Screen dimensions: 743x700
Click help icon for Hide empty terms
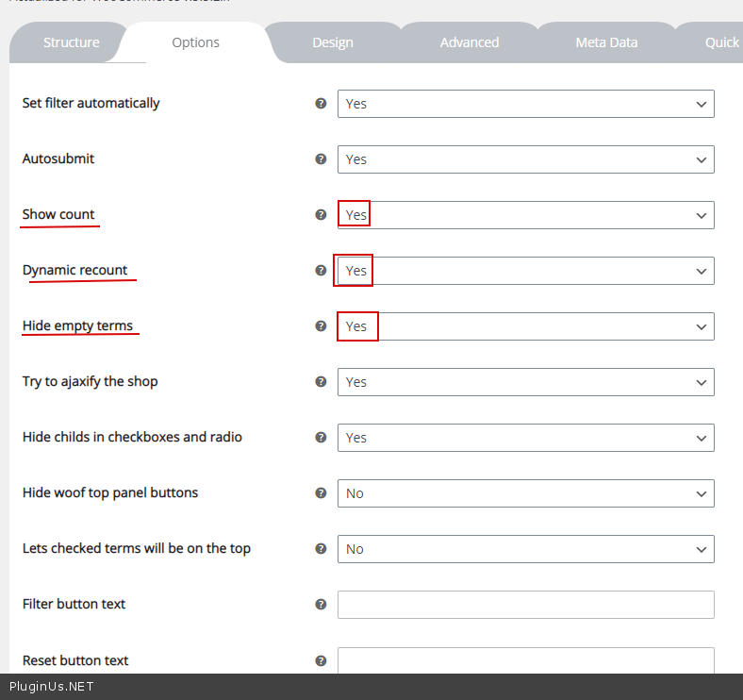click(321, 326)
